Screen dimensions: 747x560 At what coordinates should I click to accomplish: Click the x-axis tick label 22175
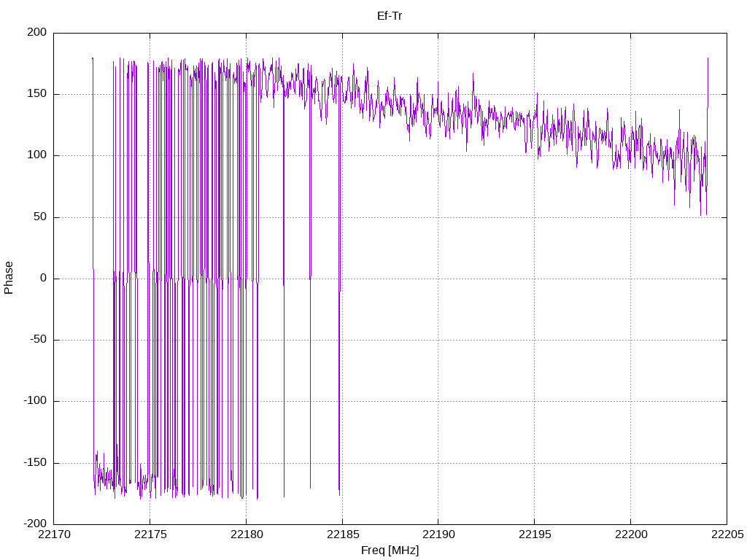pyautogui.click(x=150, y=534)
